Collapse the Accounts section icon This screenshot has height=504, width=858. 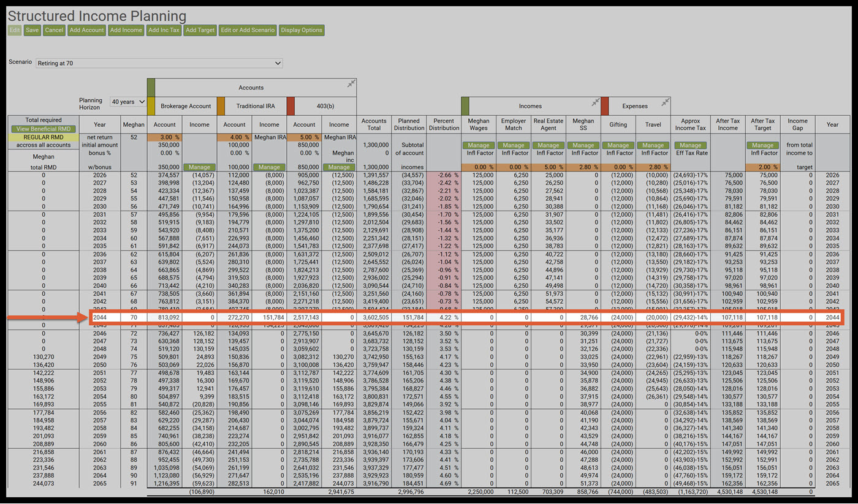[x=351, y=84]
